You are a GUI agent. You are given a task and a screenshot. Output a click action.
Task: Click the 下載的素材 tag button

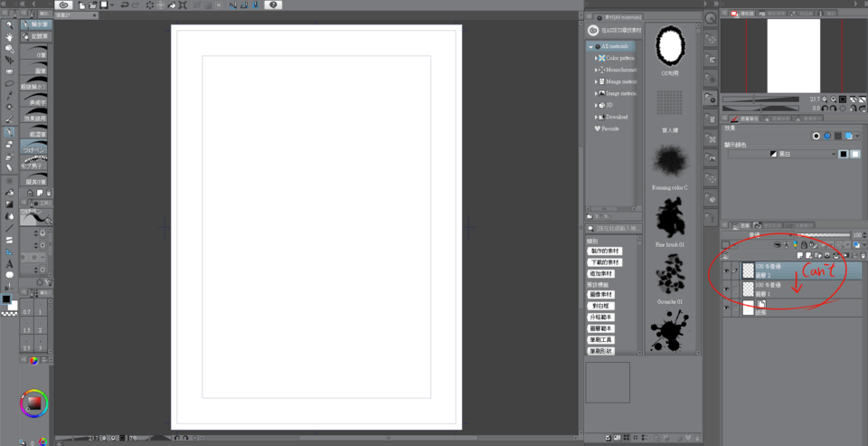605,262
